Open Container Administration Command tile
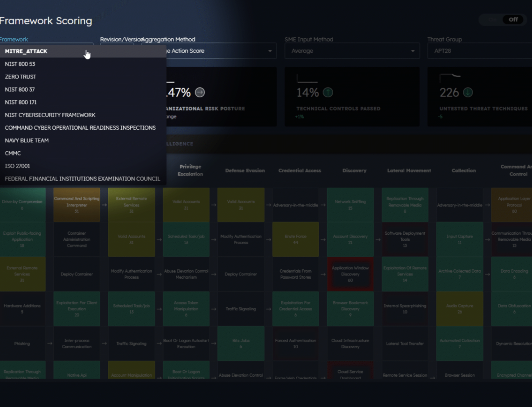The height and width of the screenshot is (407, 532). coord(77,239)
